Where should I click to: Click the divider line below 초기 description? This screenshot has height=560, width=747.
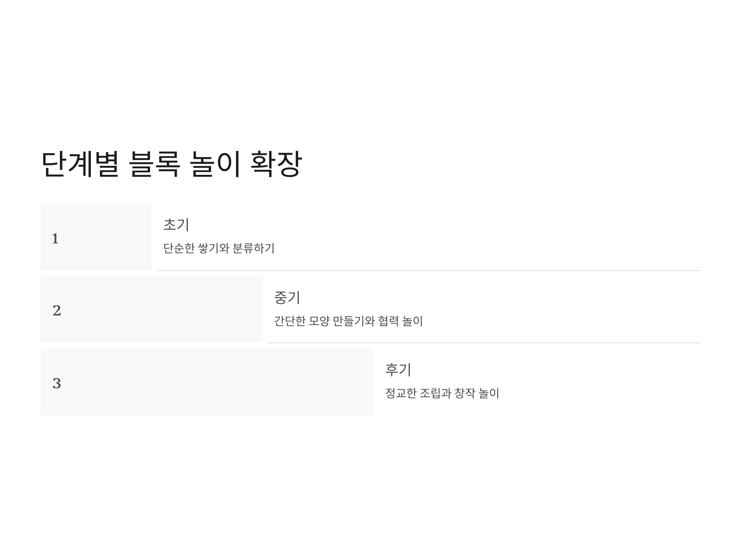pos(429,271)
